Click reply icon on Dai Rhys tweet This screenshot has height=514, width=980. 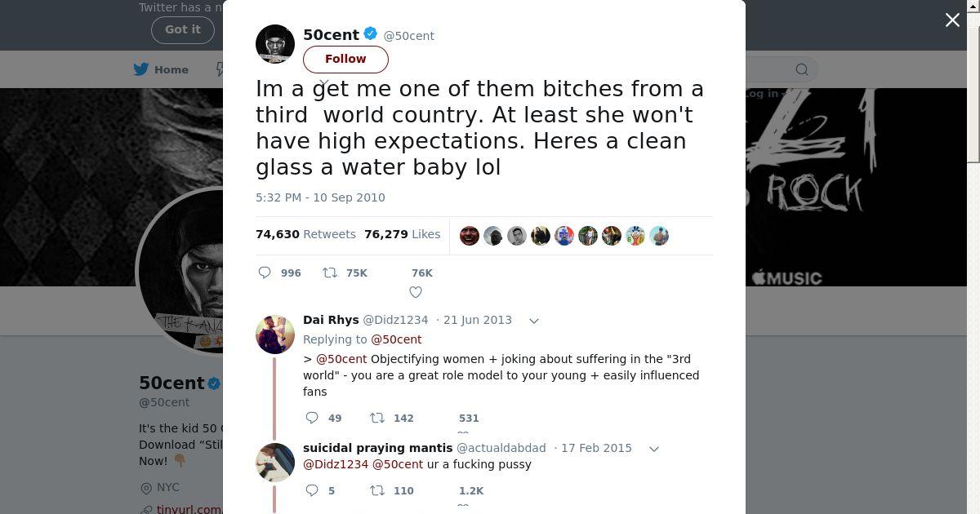[312, 418]
